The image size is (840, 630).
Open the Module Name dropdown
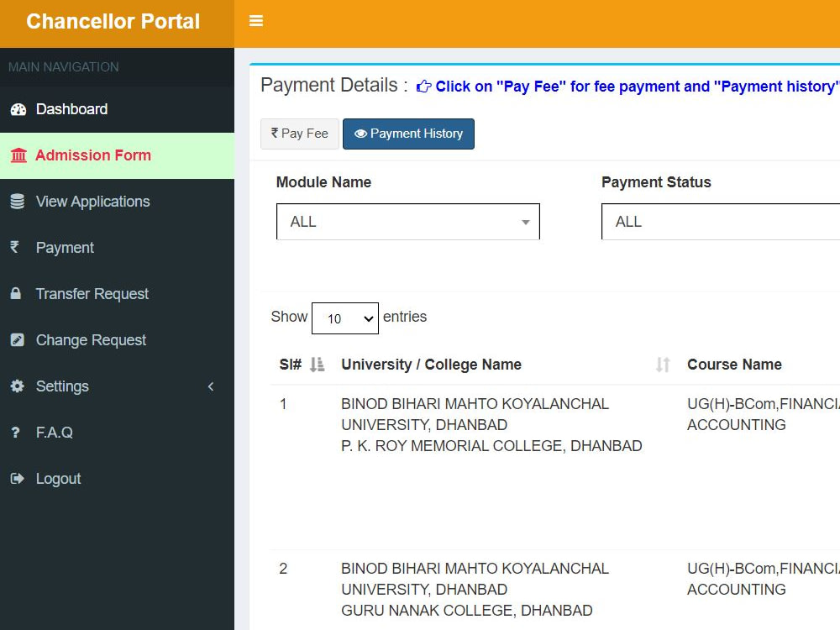pos(407,221)
